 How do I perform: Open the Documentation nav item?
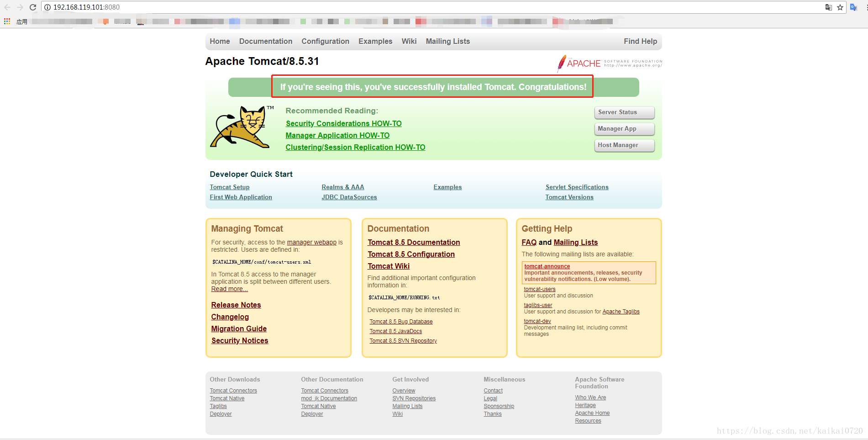pyautogui.click(x=266, y=41)
